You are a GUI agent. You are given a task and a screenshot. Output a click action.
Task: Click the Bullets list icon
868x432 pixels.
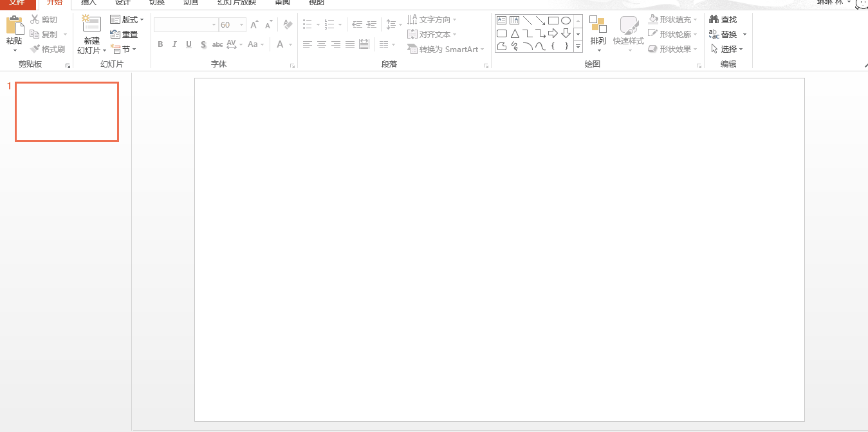(x=308, y=25)
